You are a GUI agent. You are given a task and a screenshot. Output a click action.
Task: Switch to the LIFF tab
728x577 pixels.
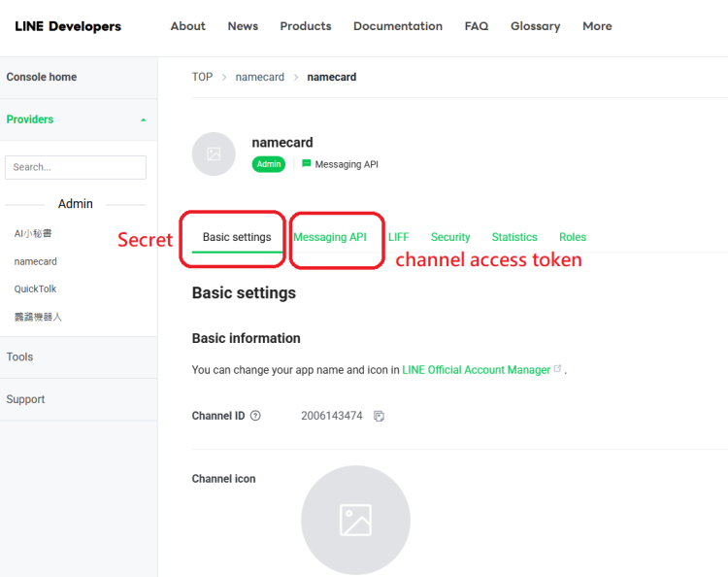coord(399,237)
